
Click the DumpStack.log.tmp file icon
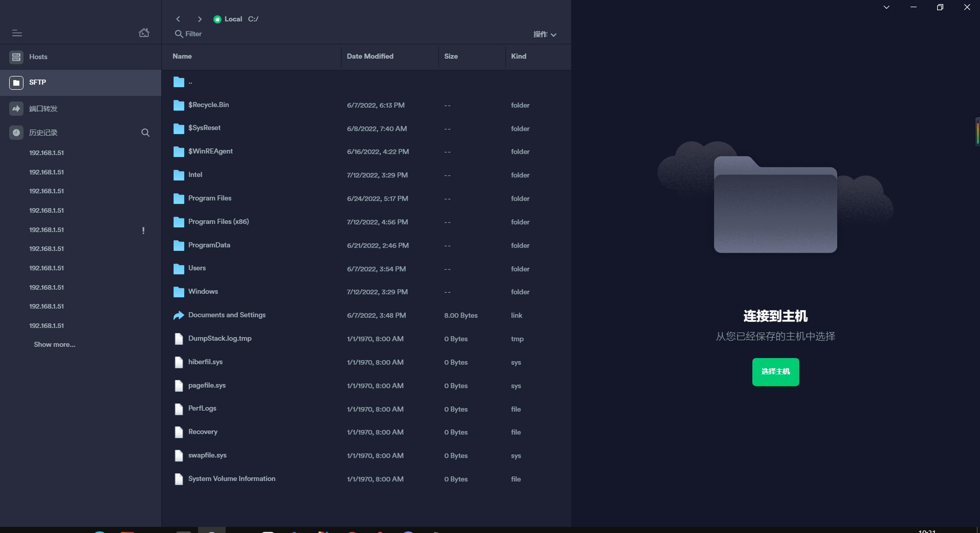(x=179, y=339)
